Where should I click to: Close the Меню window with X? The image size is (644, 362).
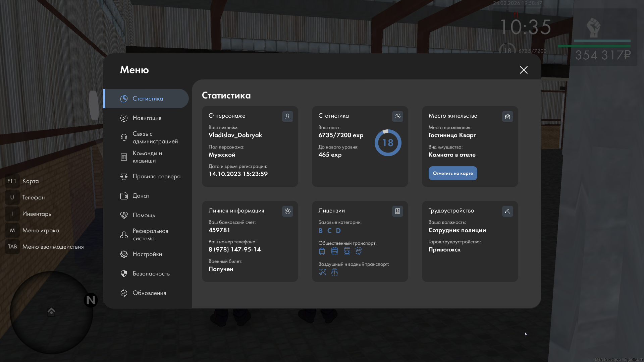click(524, 70)
